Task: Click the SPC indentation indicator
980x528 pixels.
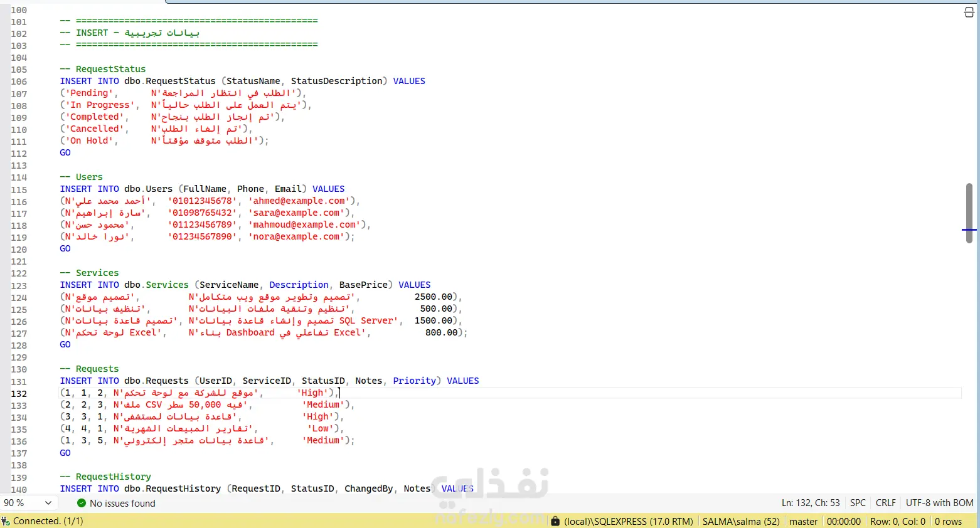Action: point(858,503)
